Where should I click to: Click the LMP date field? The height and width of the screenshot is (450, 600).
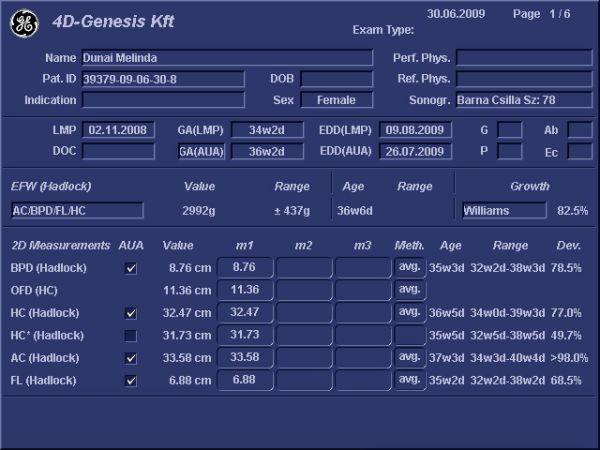click(120, 130)
